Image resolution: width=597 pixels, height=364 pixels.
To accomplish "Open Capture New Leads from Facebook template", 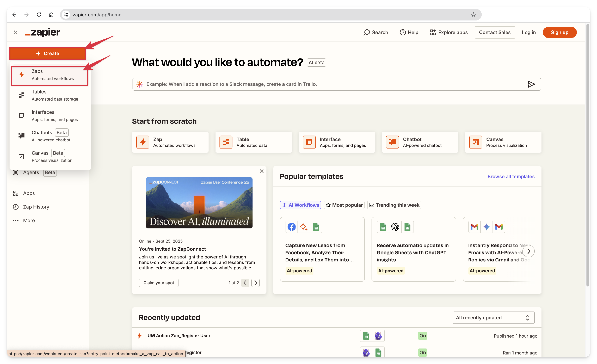I will click(322, 249).
